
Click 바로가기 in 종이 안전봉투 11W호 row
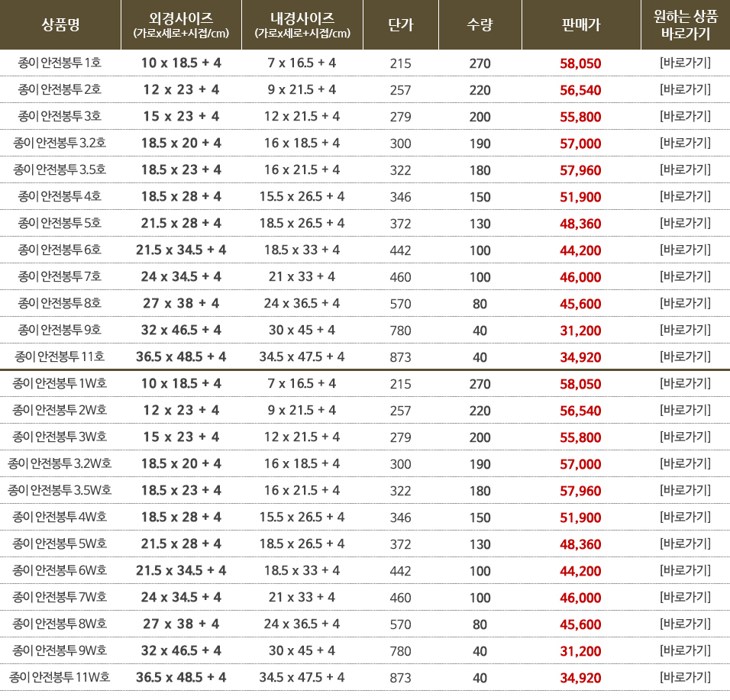point(685,678)
